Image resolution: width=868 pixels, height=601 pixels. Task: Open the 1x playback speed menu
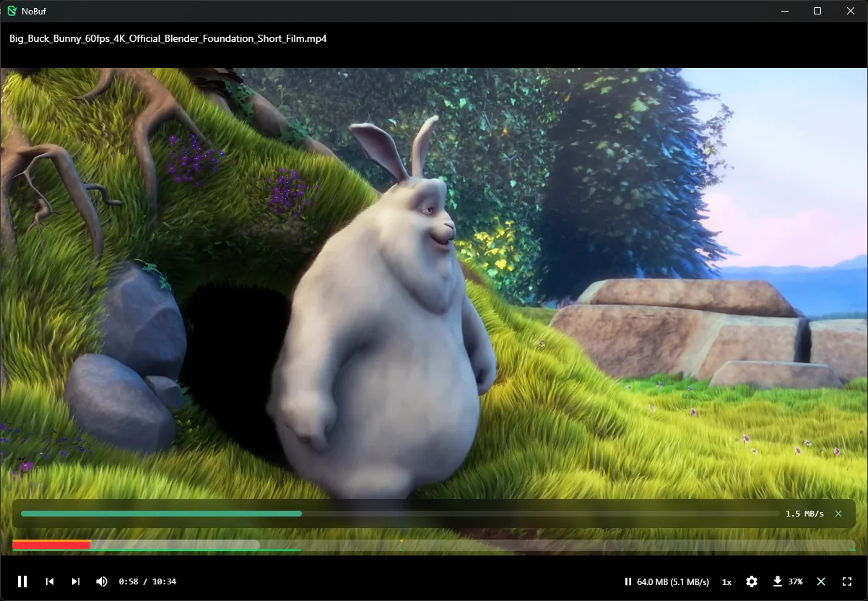click(x=726, y=582)
